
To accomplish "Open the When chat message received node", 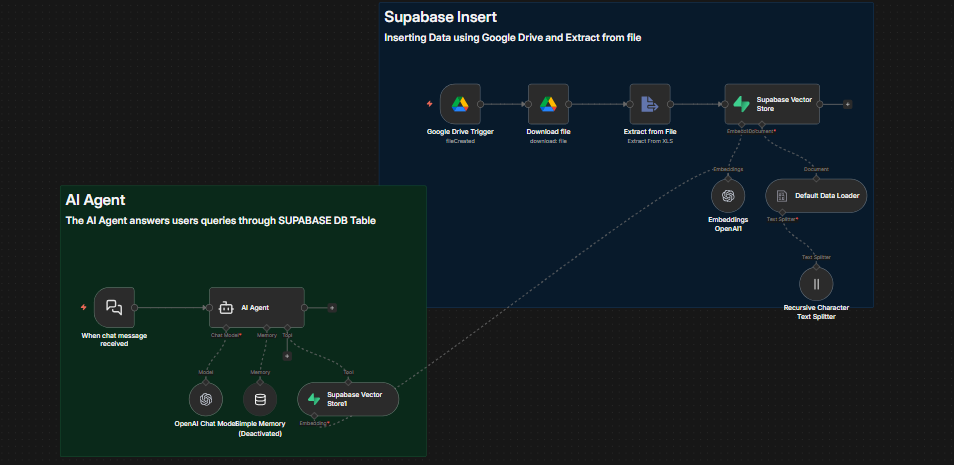I will pos(114,307).
